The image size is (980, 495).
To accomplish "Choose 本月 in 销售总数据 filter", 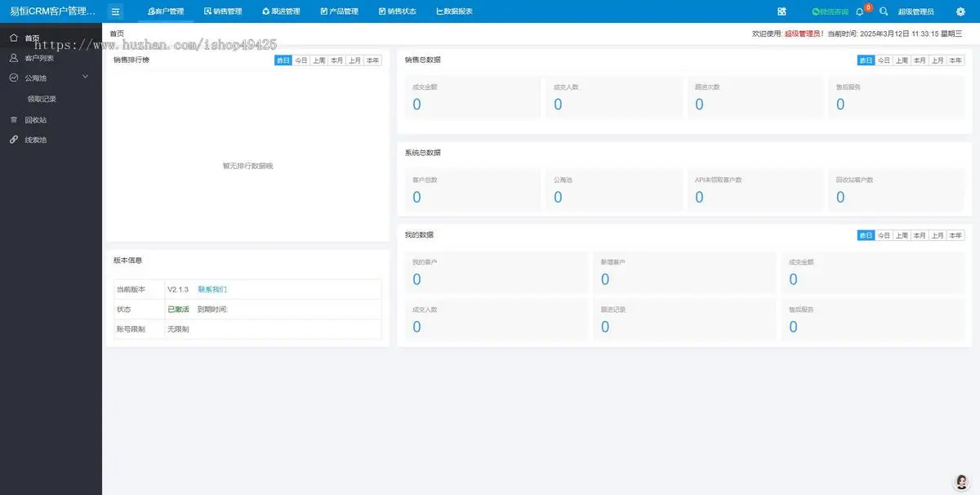I will [x=920, y=60].
